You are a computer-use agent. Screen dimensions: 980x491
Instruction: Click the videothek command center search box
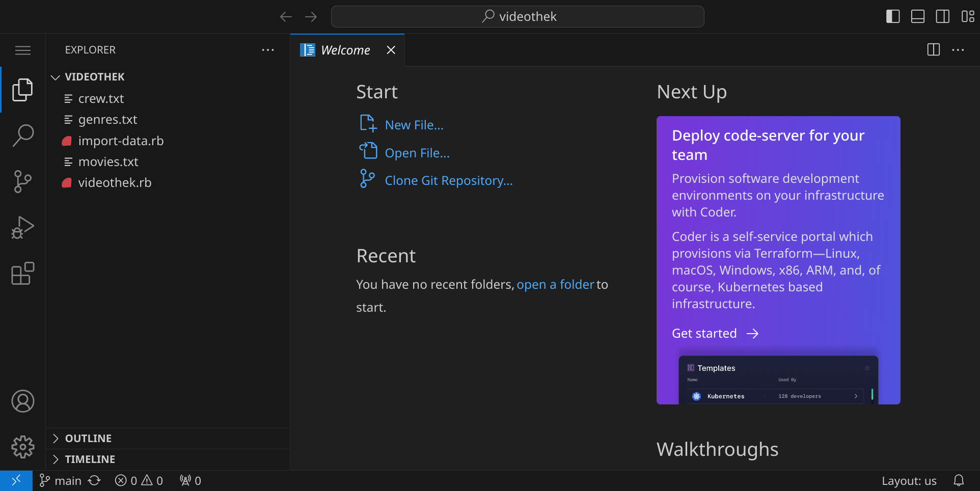[x=518, y=16]
